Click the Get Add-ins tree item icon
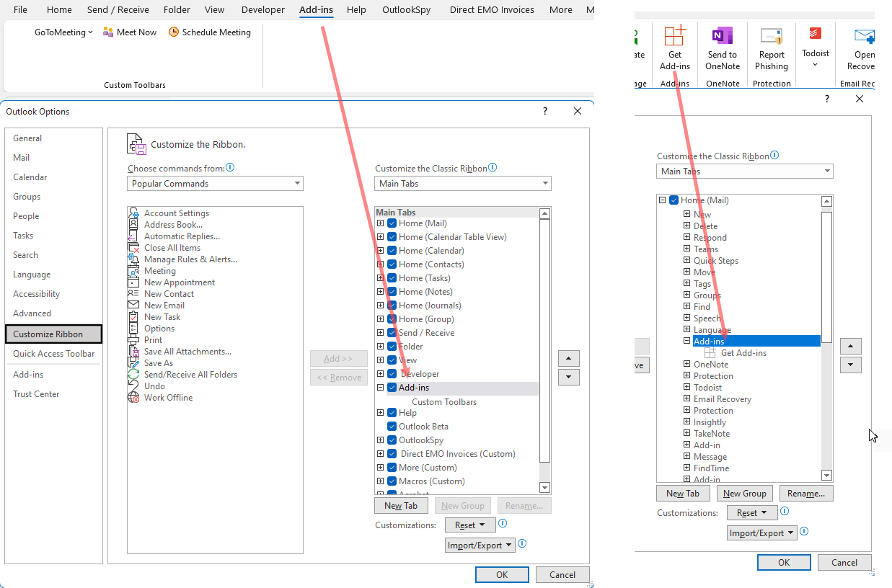This screenshot has width=892, height=588. pyautogui.click(x=710, y=353)
